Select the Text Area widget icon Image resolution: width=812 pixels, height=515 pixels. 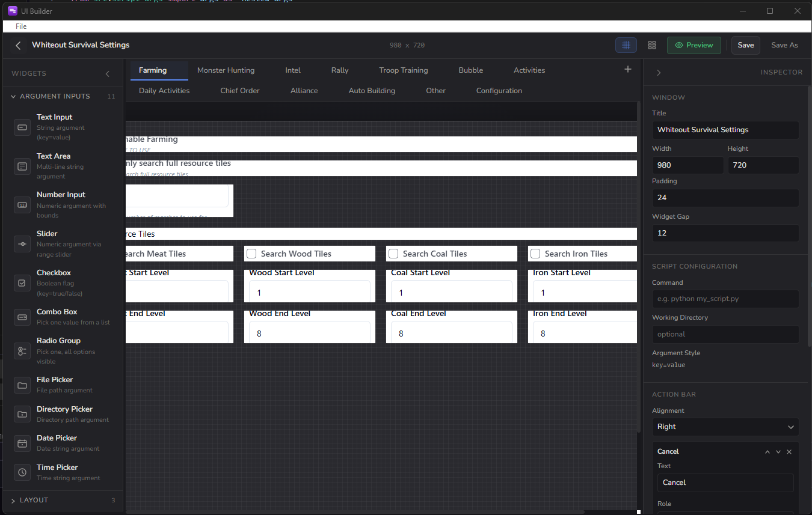tap(22, 166)
